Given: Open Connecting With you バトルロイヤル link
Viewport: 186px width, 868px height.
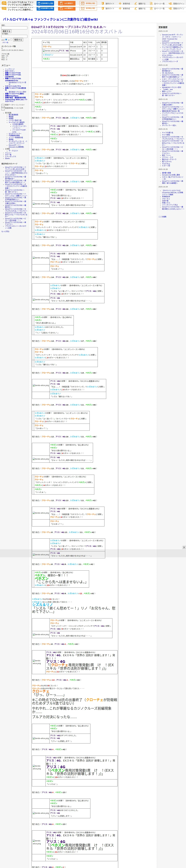Looking at the screenshot, I should pyautogui.click(x=16, y=100).
